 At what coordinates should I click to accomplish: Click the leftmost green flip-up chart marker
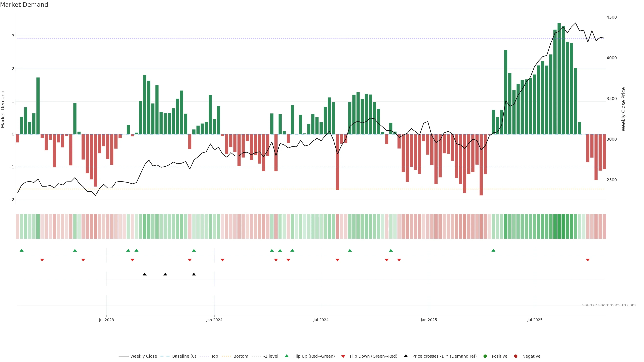pyautogui.click(x=21, y=250)
